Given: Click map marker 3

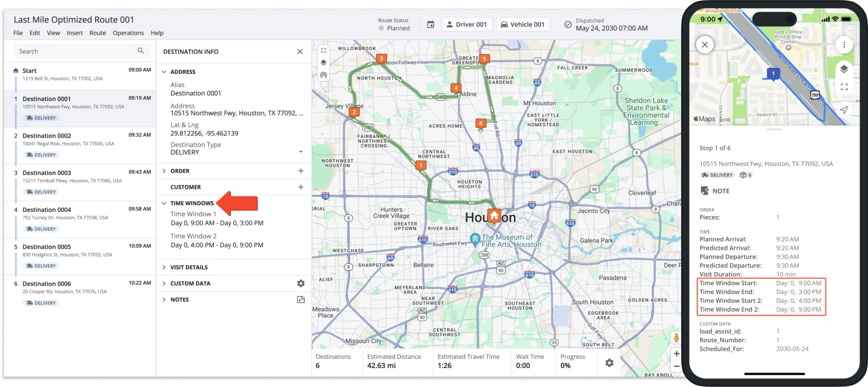Looking at the screenshot, I should pos(381,59).
